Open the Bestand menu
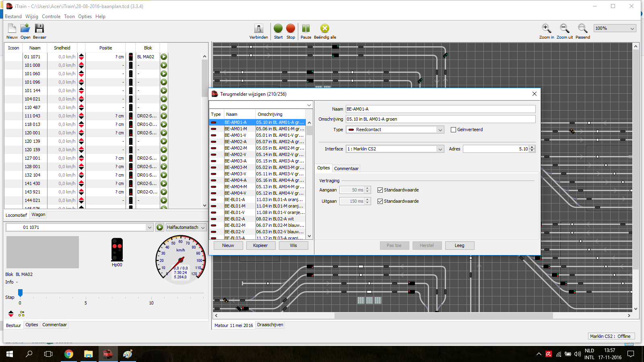 click(13, 16)
